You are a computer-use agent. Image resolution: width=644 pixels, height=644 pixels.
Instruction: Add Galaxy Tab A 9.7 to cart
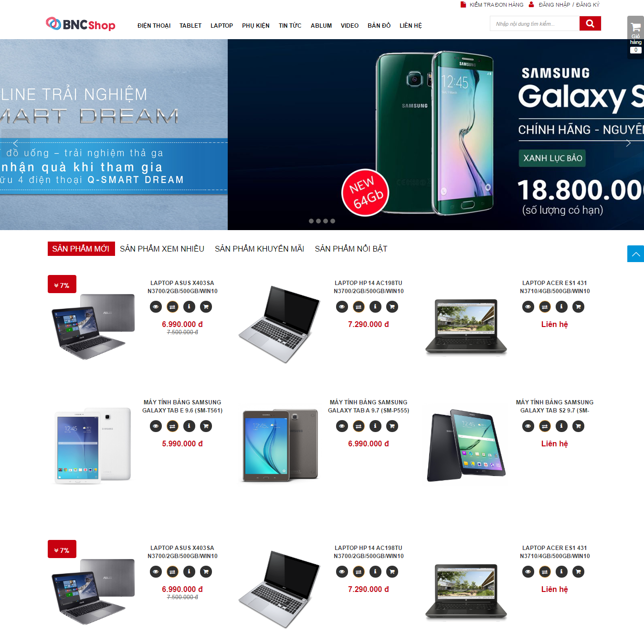tap(392, 426)
